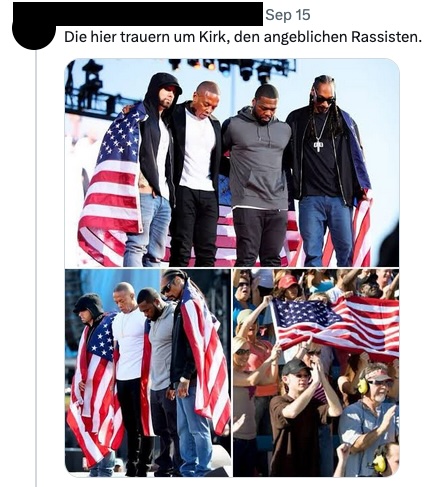
Task: Open the bottom-left photo with draped flags
Action: (x=148, y=373)
